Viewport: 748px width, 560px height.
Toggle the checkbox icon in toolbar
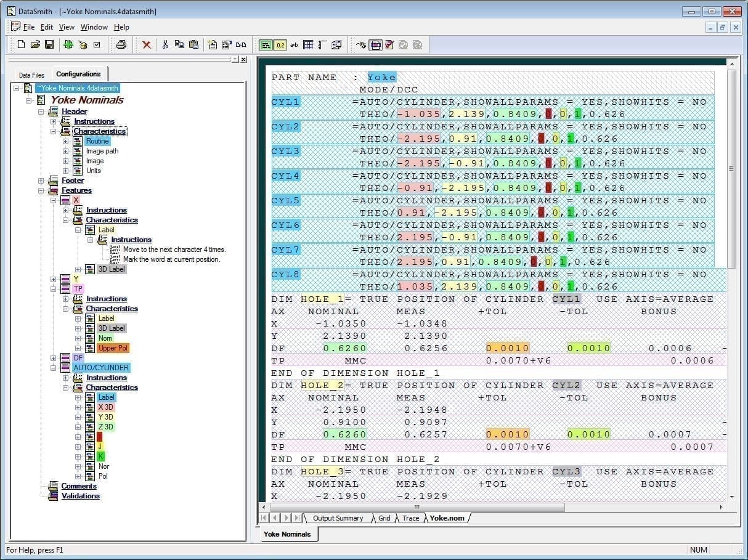(97, 44)
